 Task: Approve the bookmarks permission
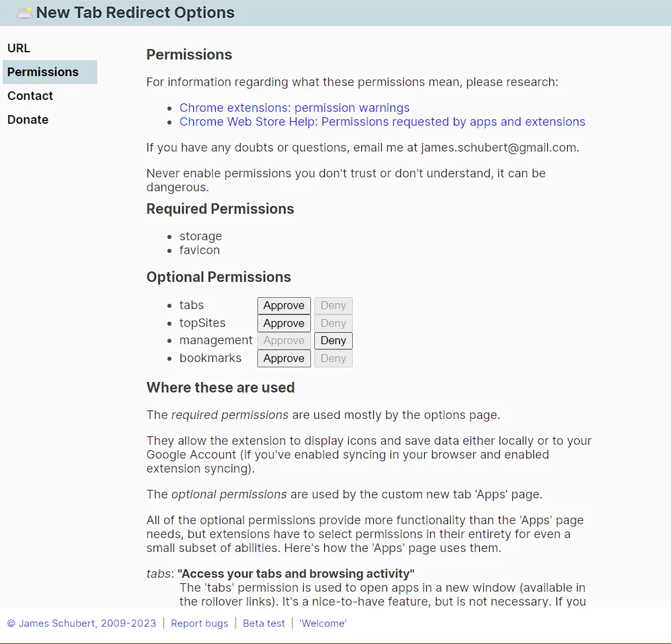tap(284, 359)
